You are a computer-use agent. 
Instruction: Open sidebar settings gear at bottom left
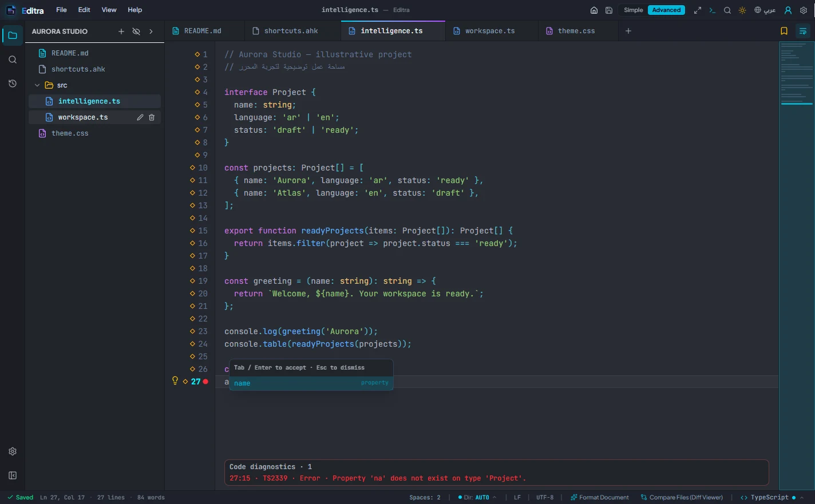pos(13,451)
